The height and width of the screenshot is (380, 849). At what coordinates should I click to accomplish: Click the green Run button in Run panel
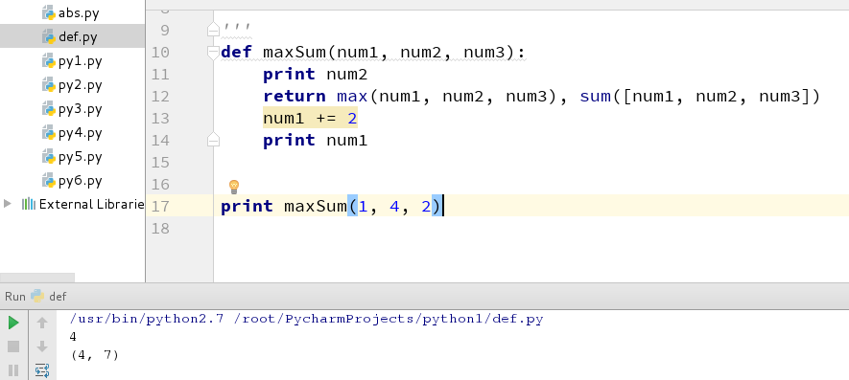pyautogui.click(x=14, y=323)
